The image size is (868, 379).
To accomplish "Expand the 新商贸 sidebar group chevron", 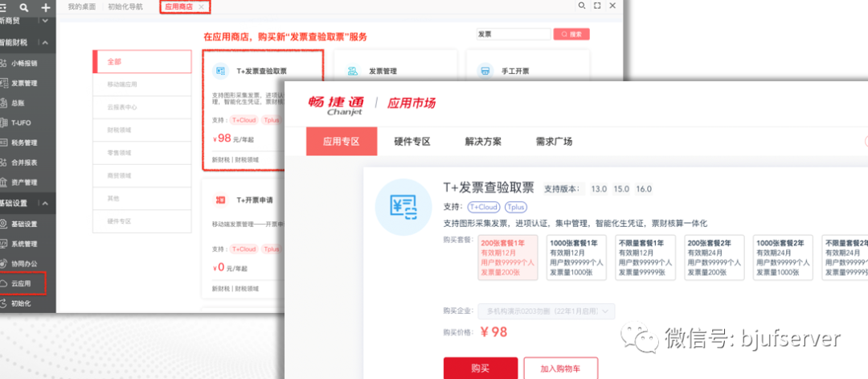I will coord(45,21).
